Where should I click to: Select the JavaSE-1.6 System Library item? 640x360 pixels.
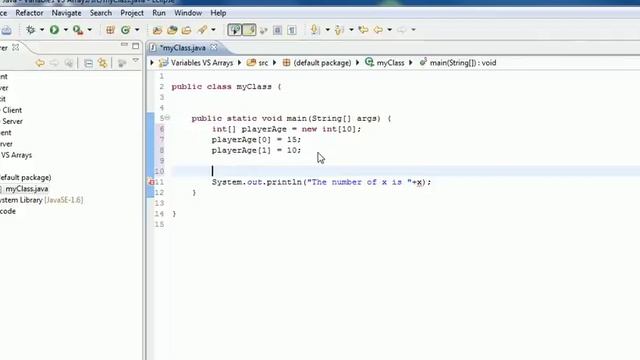click(x=41, y=200)
